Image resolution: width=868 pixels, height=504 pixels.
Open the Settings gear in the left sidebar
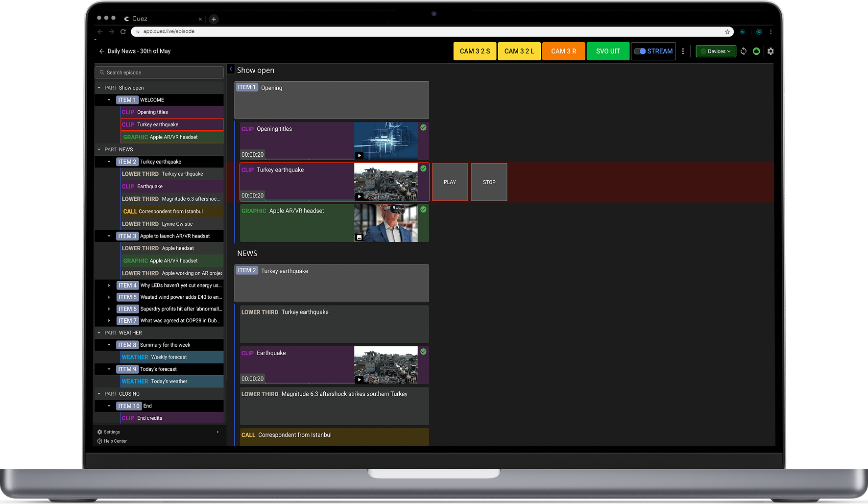pyautogui.click(x=99, y=432)
